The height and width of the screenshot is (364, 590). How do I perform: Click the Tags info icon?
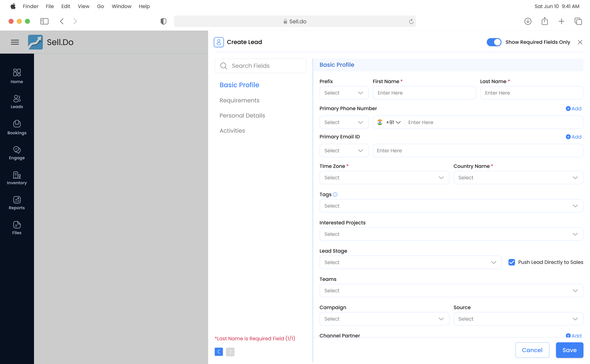click(x=335, y=194)
